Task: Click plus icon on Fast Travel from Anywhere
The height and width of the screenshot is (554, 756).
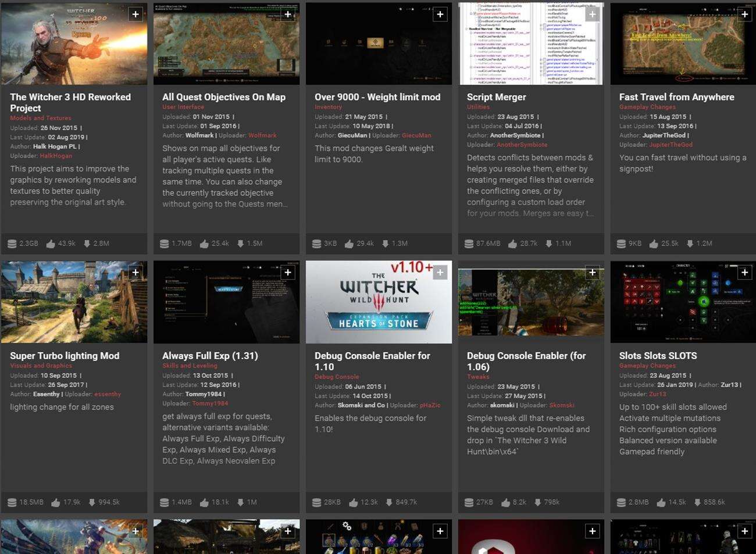Action: tap(744, 14)
